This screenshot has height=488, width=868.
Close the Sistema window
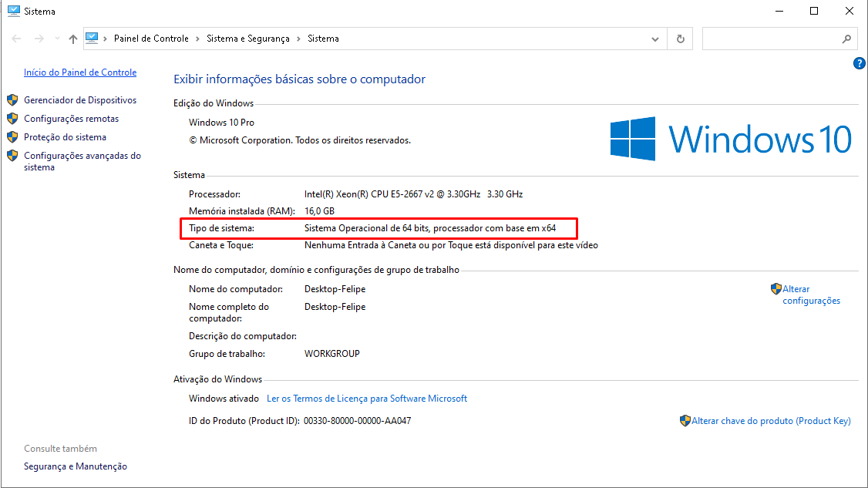849,11
